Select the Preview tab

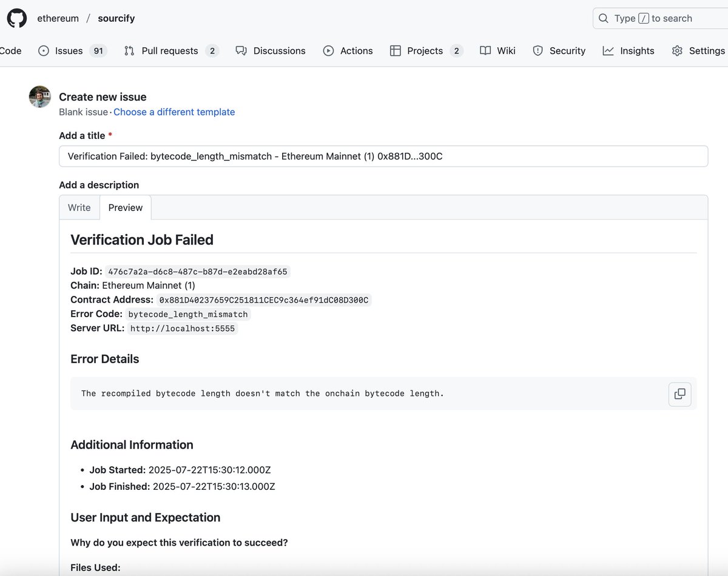coord(126,207)
